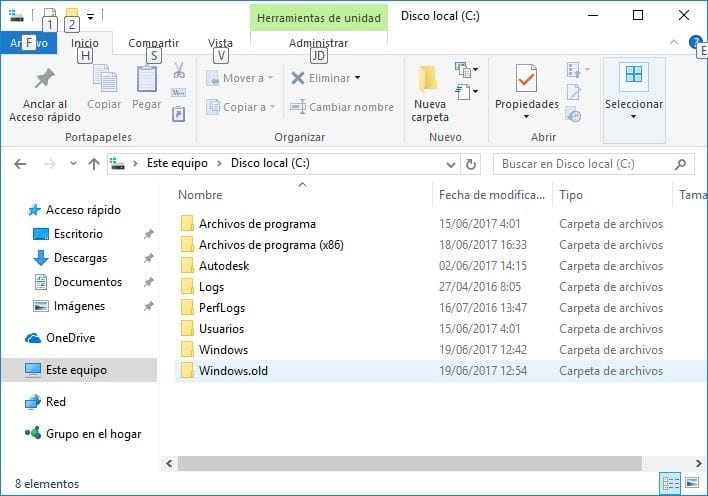
Task: Click the Forward navigation arrow
Action: click(50, 164)
